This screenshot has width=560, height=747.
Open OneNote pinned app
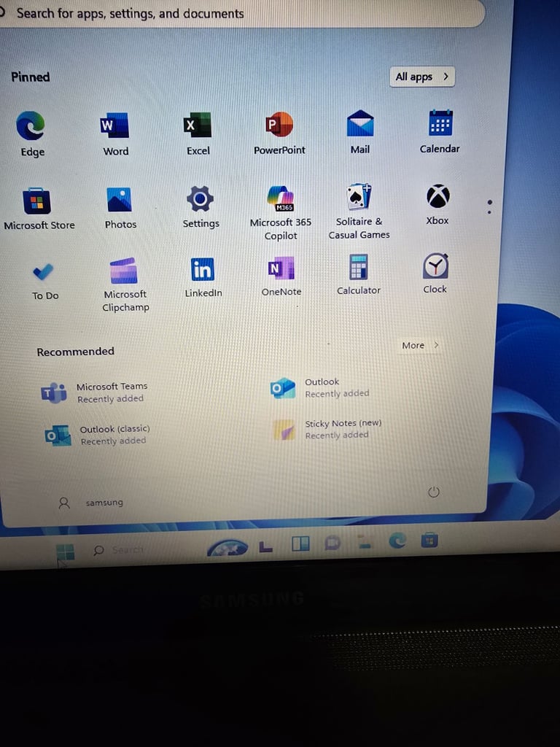281,276
